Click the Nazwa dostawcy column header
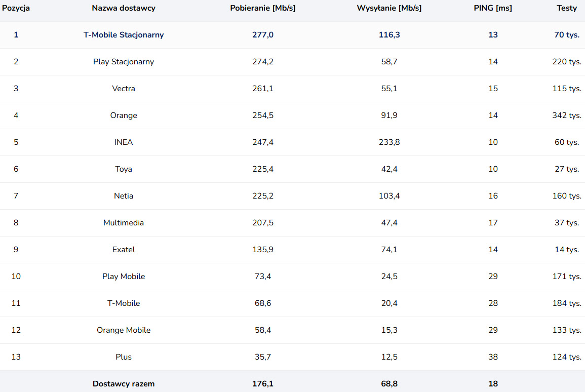Screen dimensions: 585x392 pos(124,8)
